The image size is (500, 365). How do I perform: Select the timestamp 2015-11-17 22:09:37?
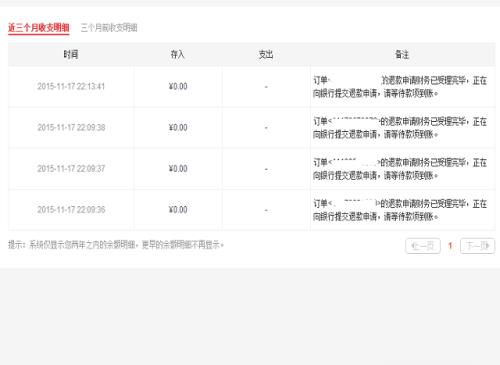pos(71,169)
